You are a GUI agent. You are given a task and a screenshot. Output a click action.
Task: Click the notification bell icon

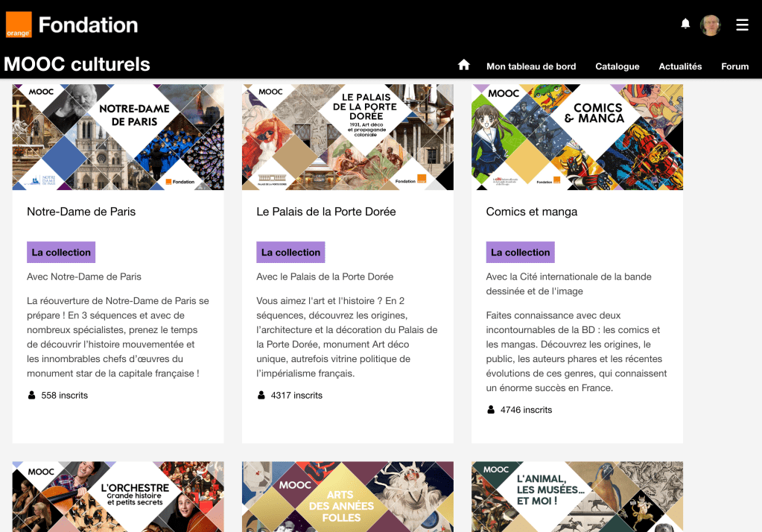coord(685,24)
